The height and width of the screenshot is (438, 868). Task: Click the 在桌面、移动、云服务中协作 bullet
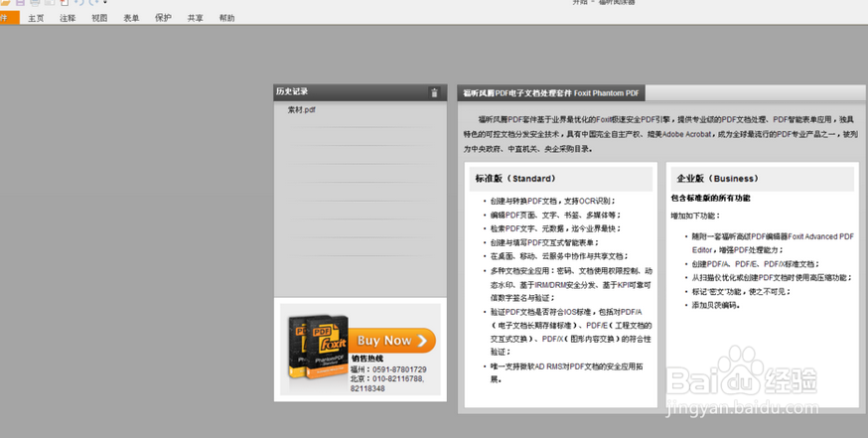click(x=559, y=256)
